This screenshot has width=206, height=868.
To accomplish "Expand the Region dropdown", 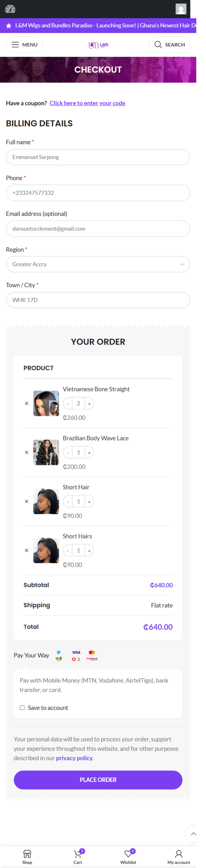I will [98, 264].
